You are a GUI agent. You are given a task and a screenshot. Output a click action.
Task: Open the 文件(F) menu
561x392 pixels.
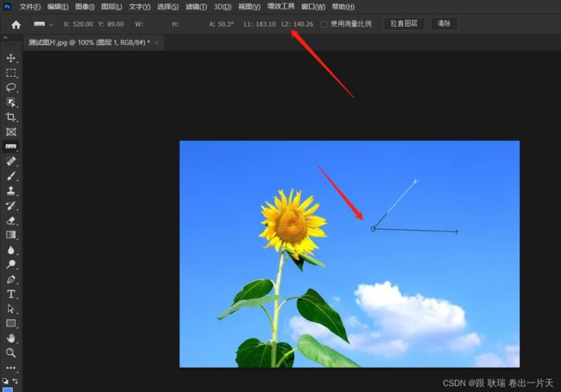[30, 6]
